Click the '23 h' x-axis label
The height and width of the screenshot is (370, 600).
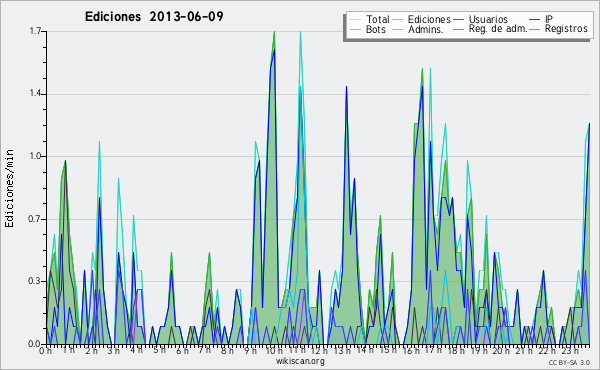pos(569,351)
